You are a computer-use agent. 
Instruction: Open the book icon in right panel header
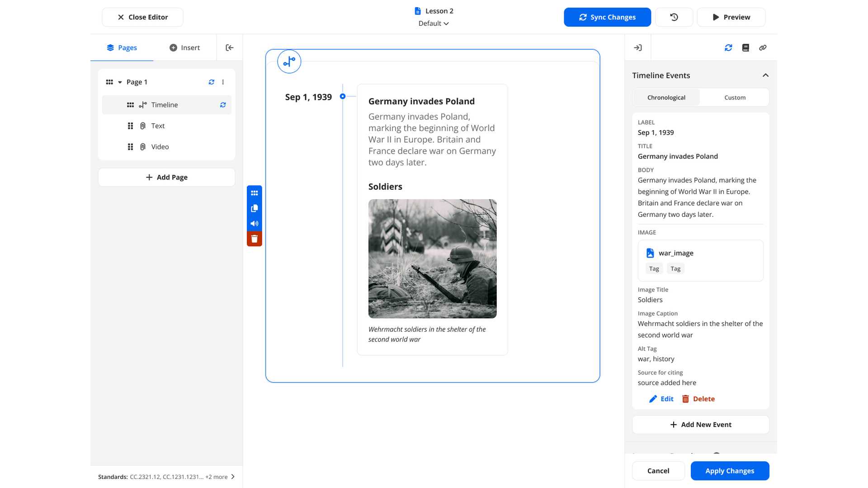click(745, 47)
